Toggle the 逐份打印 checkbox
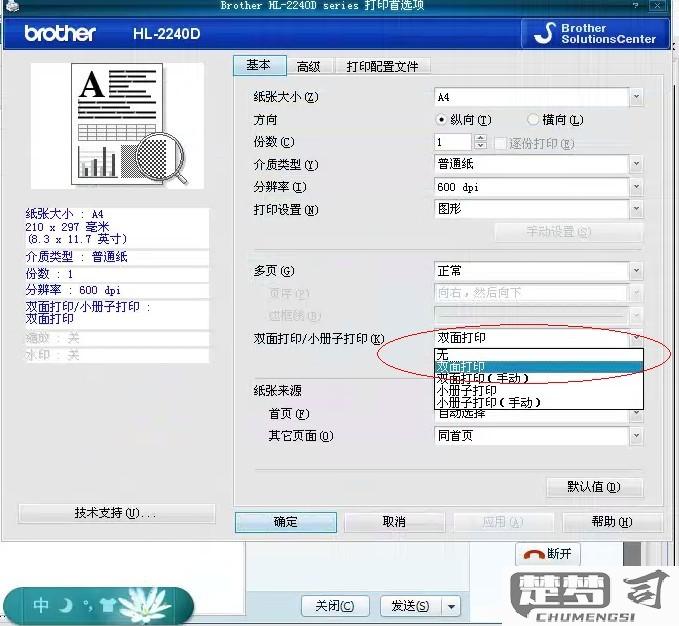Screen dimensions: 679x626 [500, 143]
